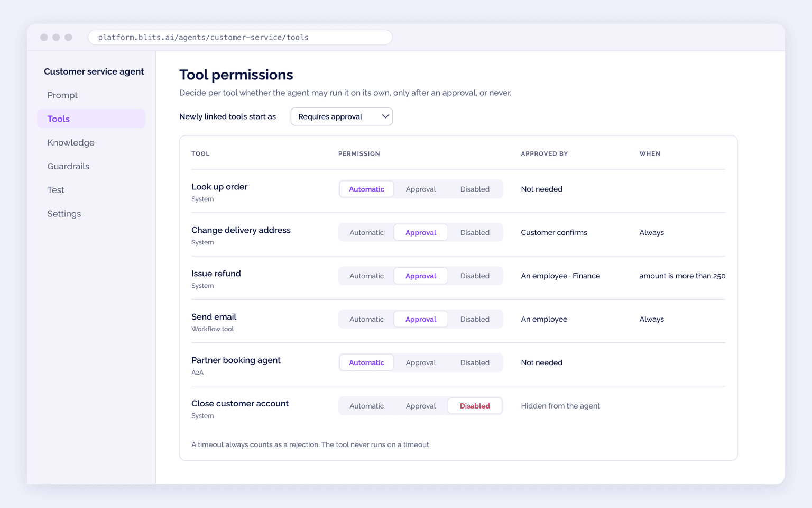Set Change delivery address to Disabled
812x508 pixels.
[475, 232]
